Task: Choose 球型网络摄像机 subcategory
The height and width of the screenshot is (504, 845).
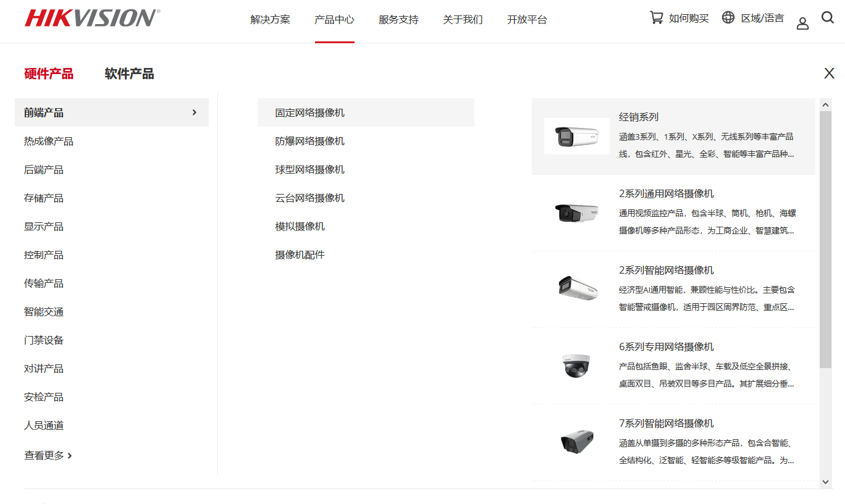Action: [310, 170]
